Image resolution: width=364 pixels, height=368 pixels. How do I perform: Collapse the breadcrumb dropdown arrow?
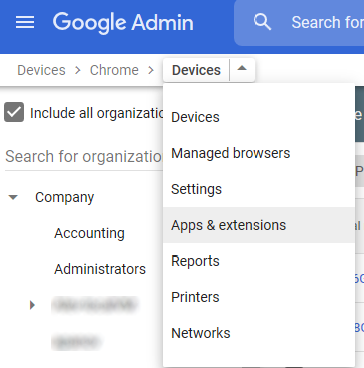click(242, 70)
